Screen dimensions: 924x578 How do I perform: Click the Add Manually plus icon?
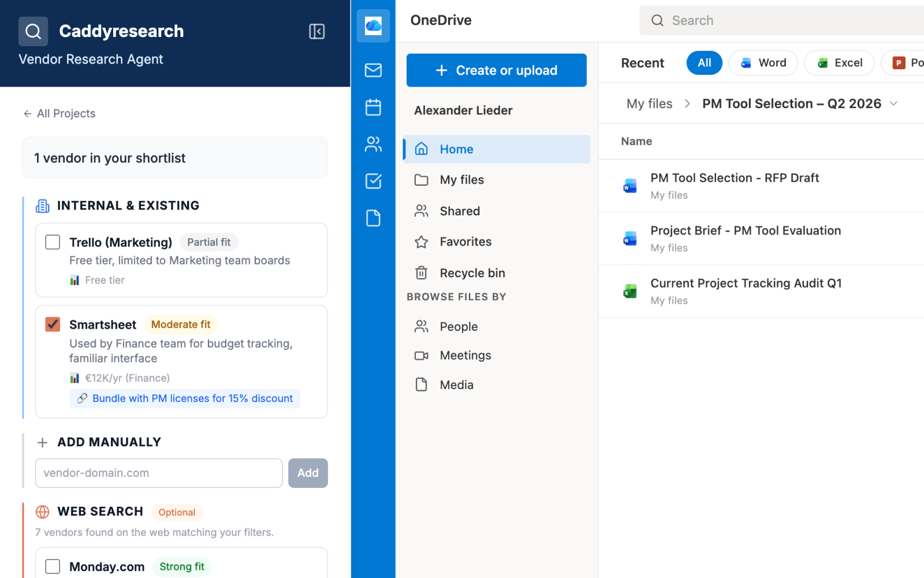click(42, 442)
